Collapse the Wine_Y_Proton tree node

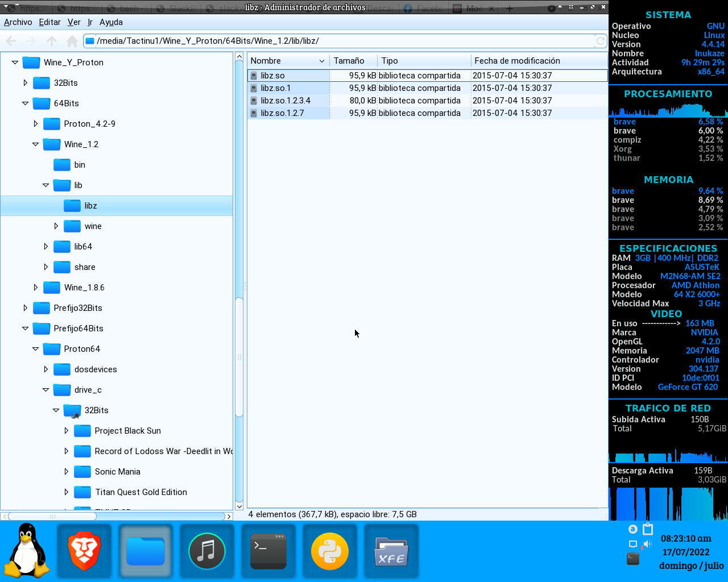(15, 63)
